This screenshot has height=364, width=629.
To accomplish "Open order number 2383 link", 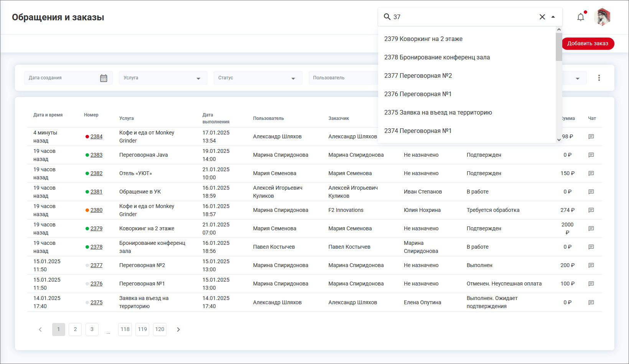I will 96,155.
